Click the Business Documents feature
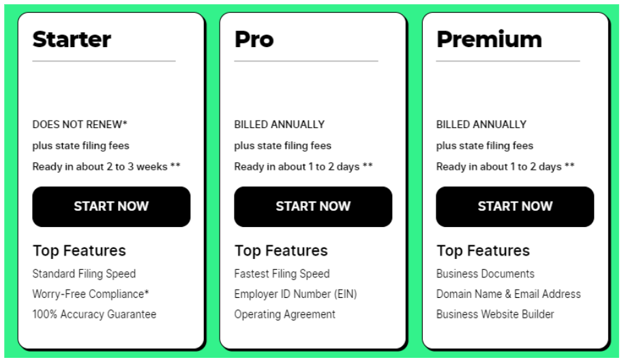This screenshot has height=364, width=626. (485, 274)
